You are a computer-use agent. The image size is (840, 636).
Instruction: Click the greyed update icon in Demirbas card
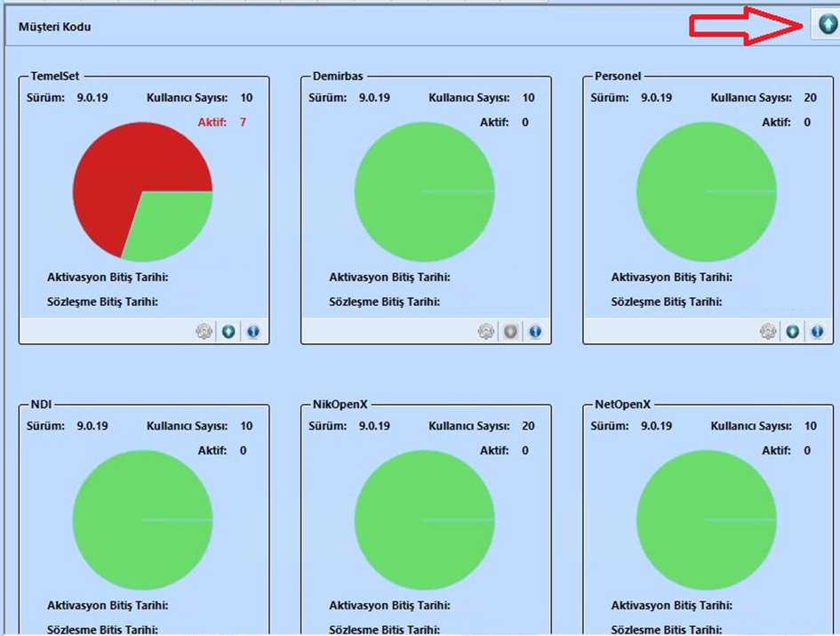510,332
